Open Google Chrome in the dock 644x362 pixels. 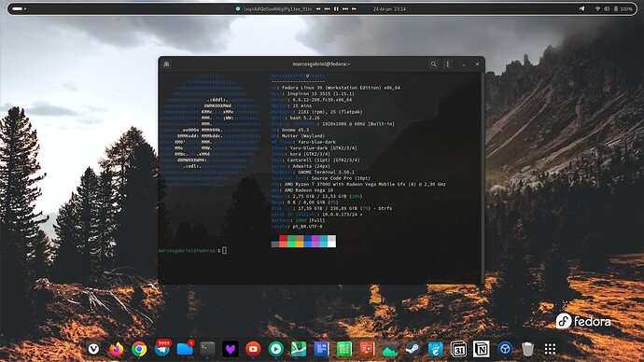click(139, 349)
